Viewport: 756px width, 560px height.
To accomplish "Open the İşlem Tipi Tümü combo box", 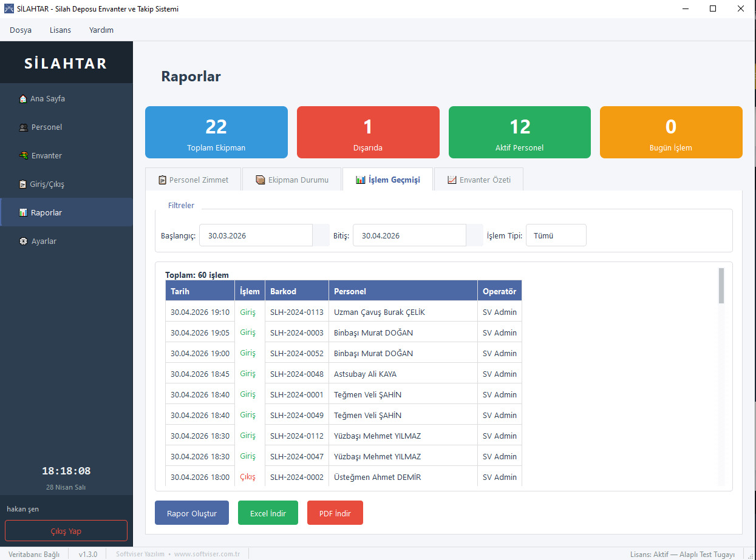I will 556,235.
